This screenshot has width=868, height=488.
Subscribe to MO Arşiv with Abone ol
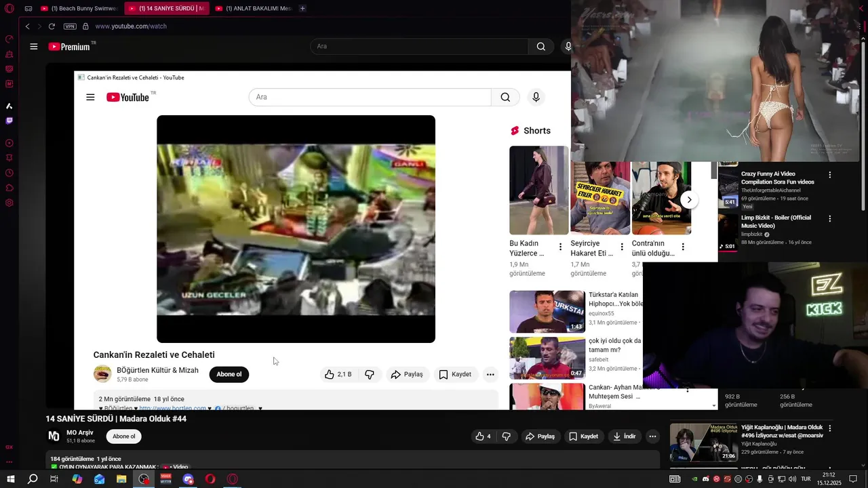[124, 436]
